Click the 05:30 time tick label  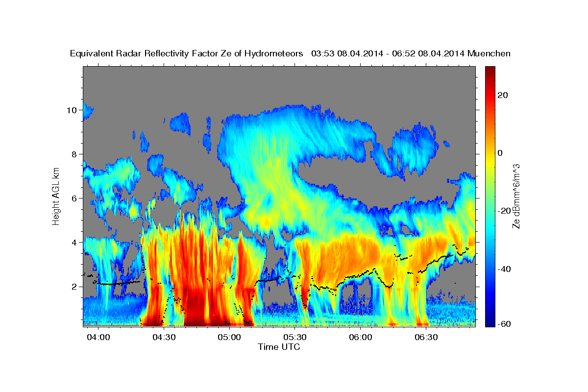coord(295,337)
